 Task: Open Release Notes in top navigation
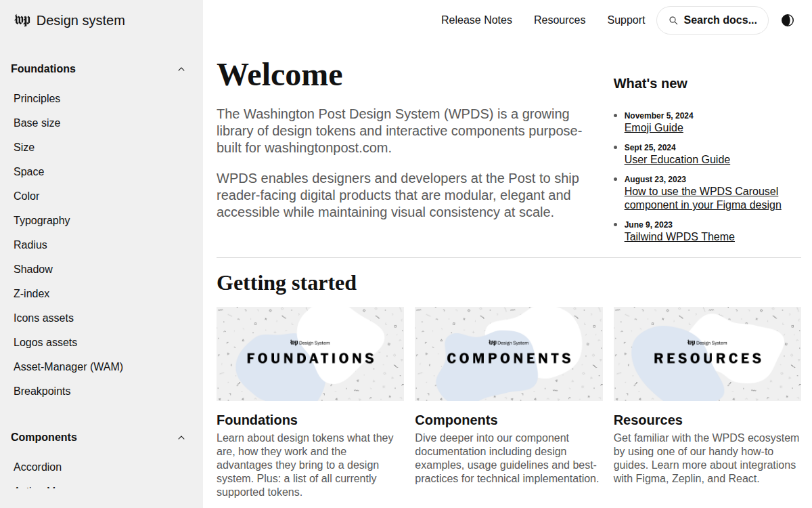[476, 20]
